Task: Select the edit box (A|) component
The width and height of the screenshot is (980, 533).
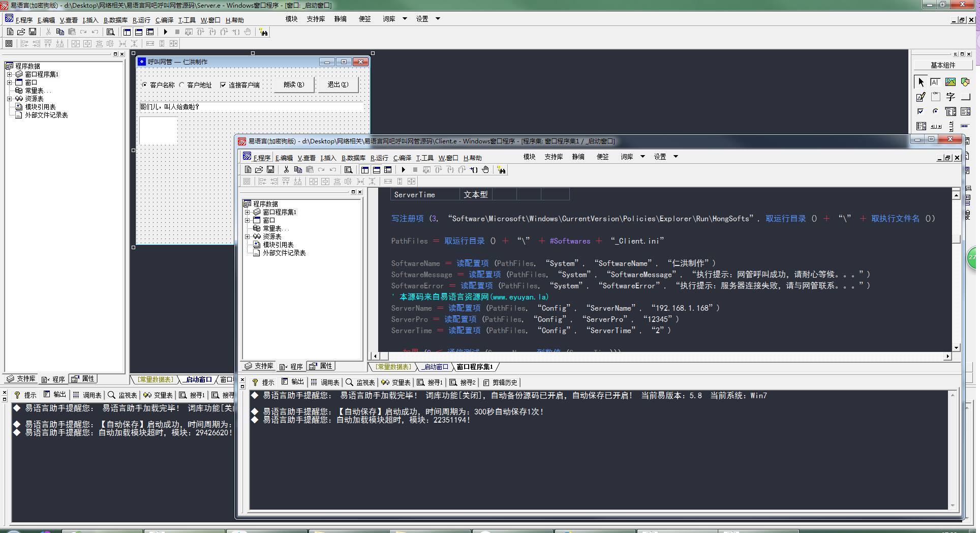Action: [935, 82]
